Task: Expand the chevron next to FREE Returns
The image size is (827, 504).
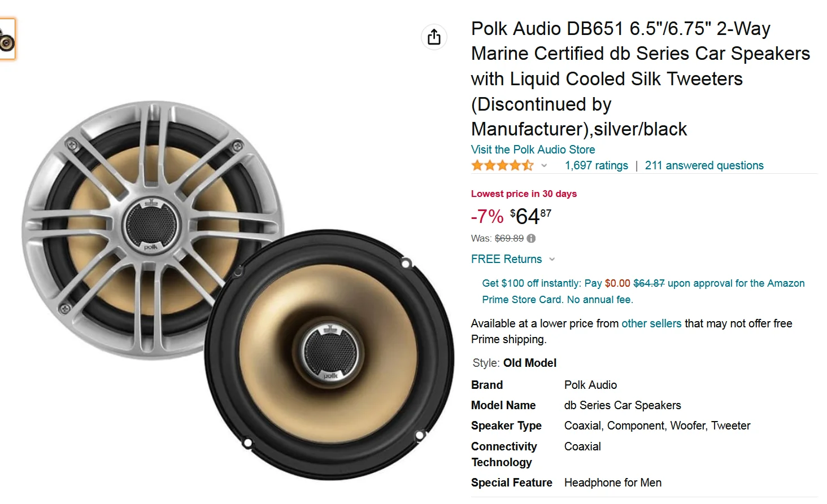Action: tap(552, 260)
